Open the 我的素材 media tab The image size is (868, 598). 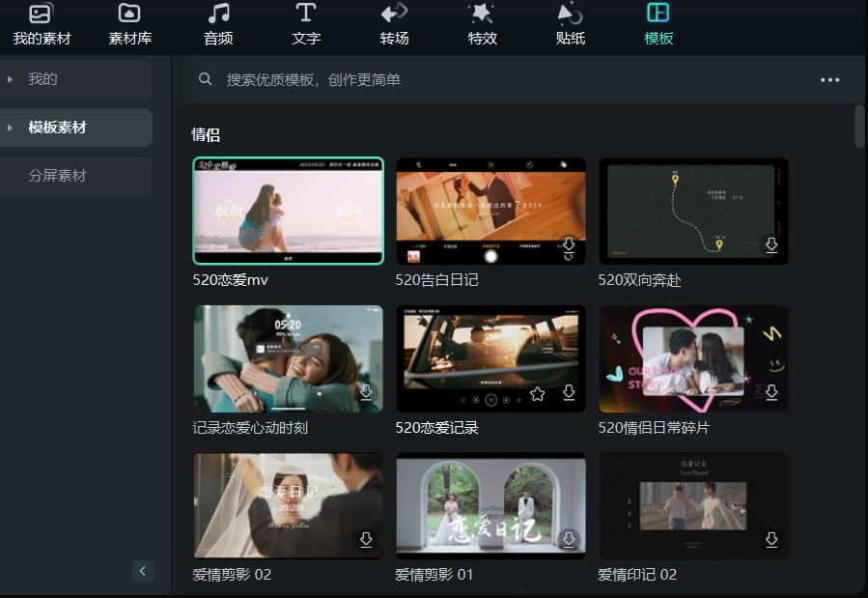[41, 25]
